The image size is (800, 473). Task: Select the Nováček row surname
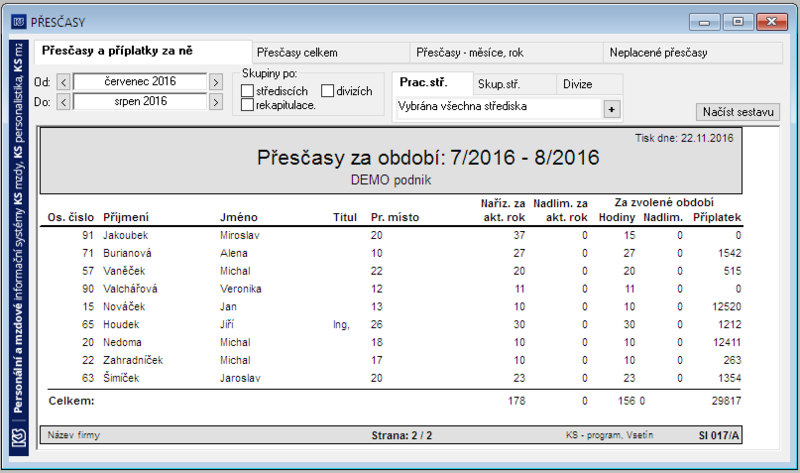[124, 307]
